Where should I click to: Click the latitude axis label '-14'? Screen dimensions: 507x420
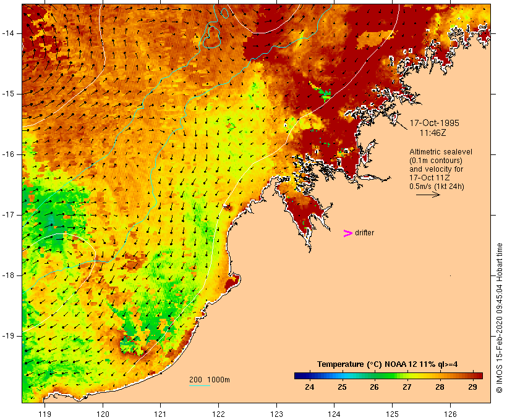[8, 33]
